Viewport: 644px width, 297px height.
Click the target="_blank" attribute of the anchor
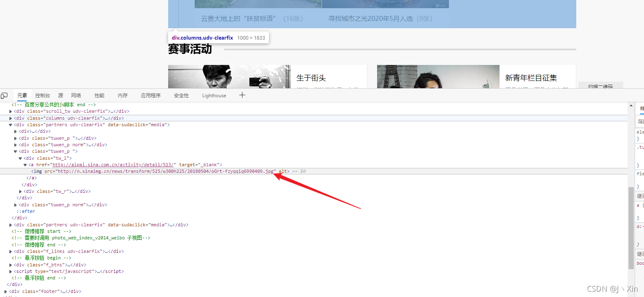click(199, 165)
